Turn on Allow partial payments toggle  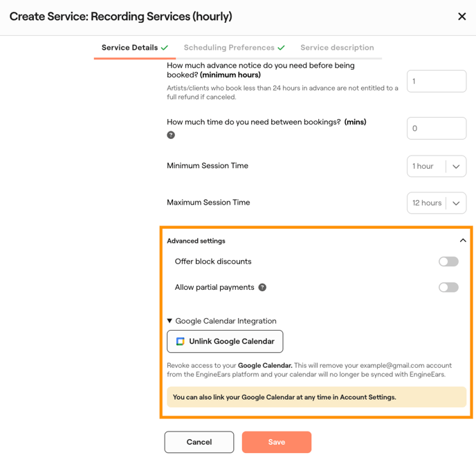pos(448,288)
